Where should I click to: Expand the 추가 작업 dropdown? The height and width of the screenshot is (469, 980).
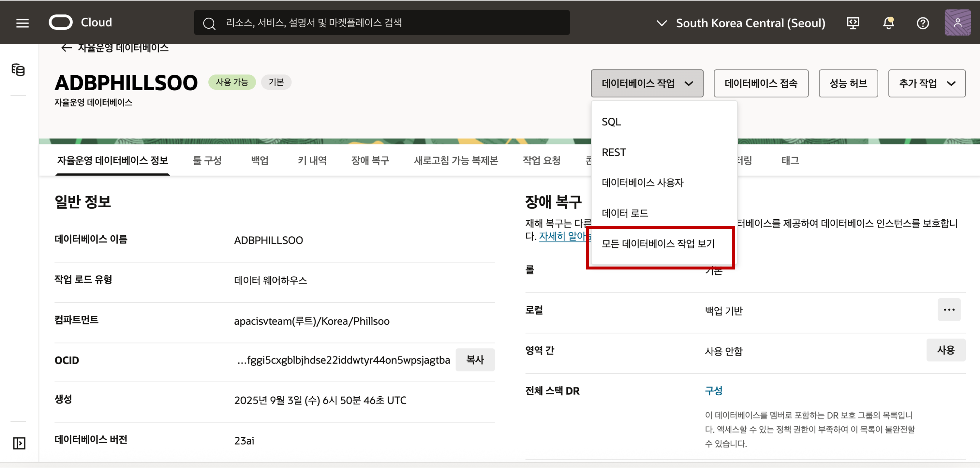coord(927,83)
